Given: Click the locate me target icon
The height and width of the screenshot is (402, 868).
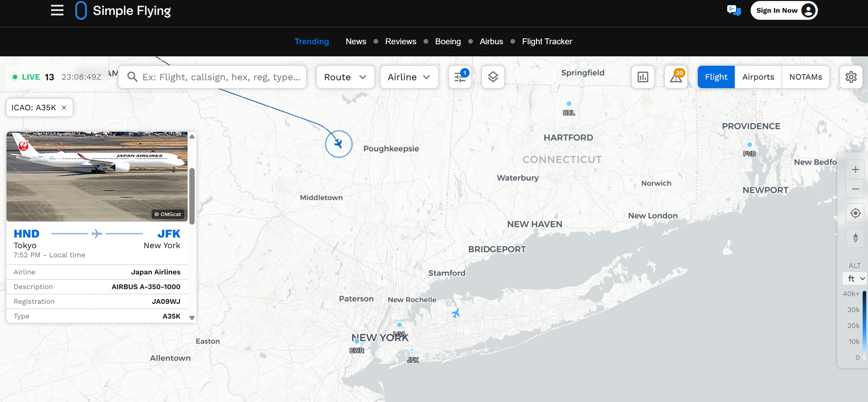Looking at the screenshot, I should (x=855, y=213).
